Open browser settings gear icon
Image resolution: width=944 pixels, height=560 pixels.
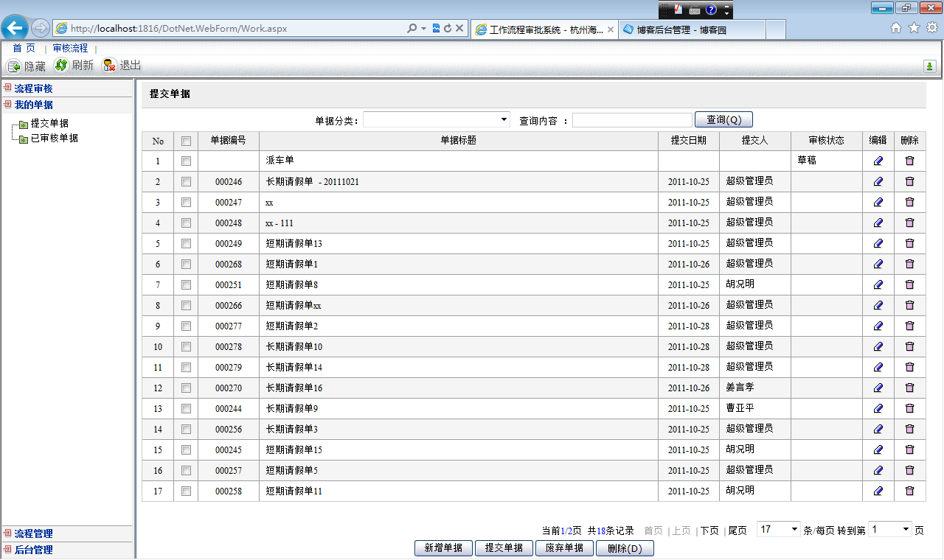932,28
